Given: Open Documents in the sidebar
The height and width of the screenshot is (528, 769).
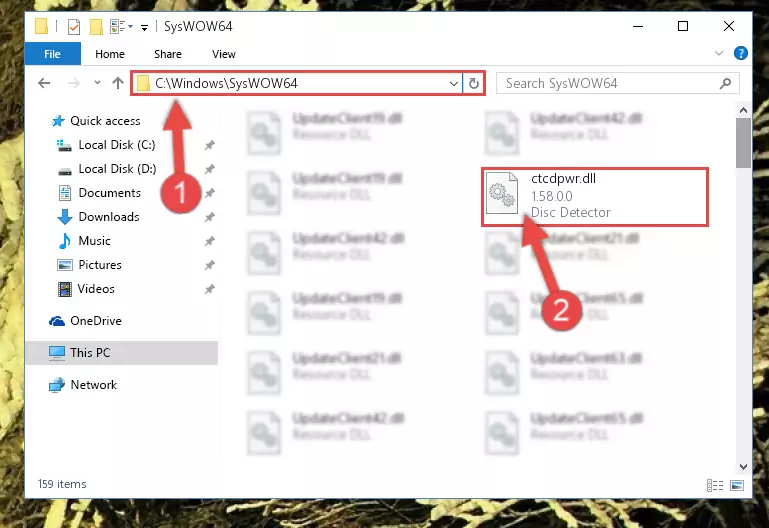Looking at the screenshot, I should coord(109,193).
